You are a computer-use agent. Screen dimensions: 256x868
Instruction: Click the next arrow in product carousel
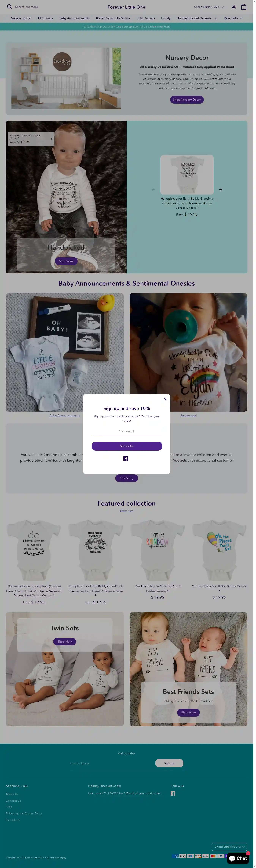point(221,190)
